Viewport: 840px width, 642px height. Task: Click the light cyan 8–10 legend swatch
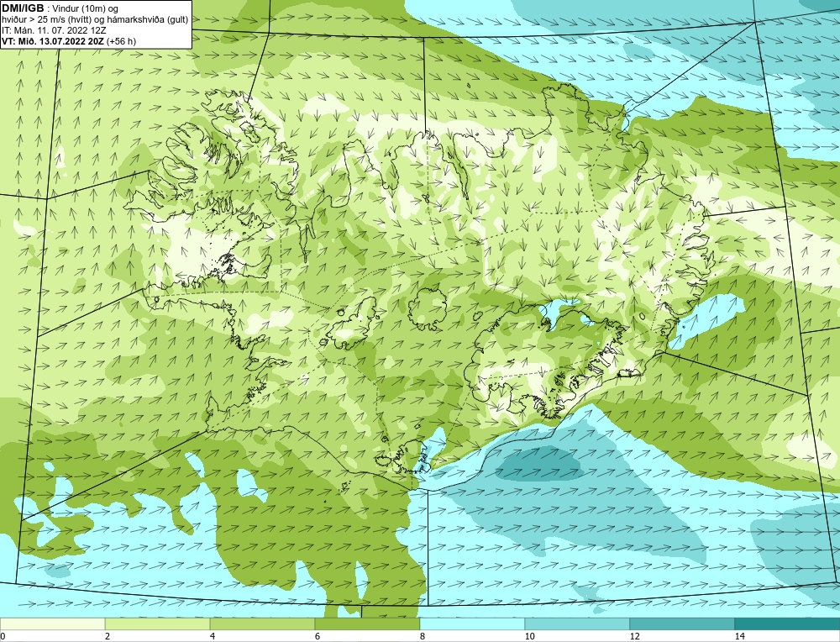472,624
